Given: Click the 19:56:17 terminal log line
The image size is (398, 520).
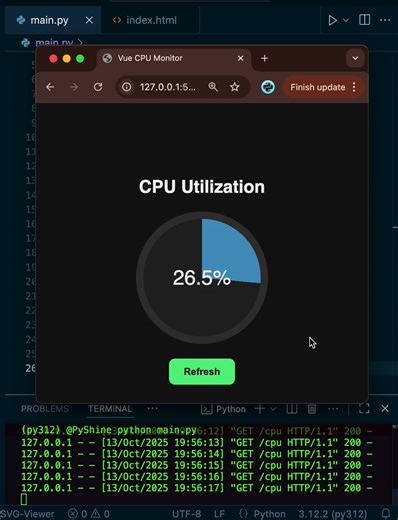Looking at the screenshot, I should 197,488.
